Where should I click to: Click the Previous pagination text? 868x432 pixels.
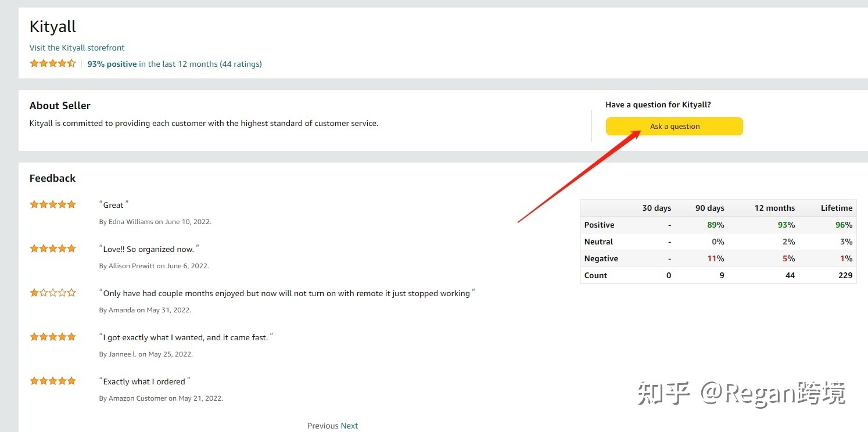pyautogui.click(x=322, y=426)
